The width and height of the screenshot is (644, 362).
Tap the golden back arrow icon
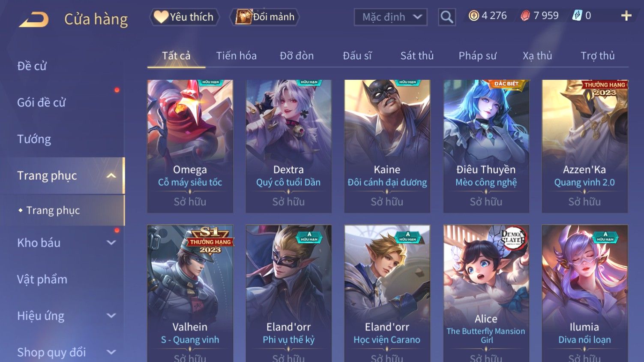pos(34,19)
